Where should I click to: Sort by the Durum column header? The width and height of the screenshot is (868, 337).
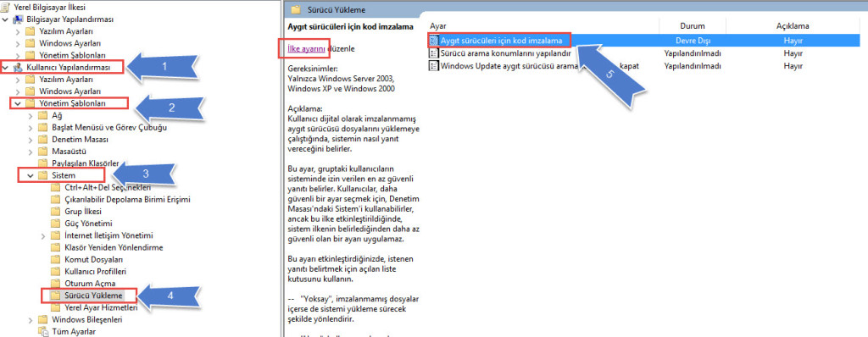[692, 26]
